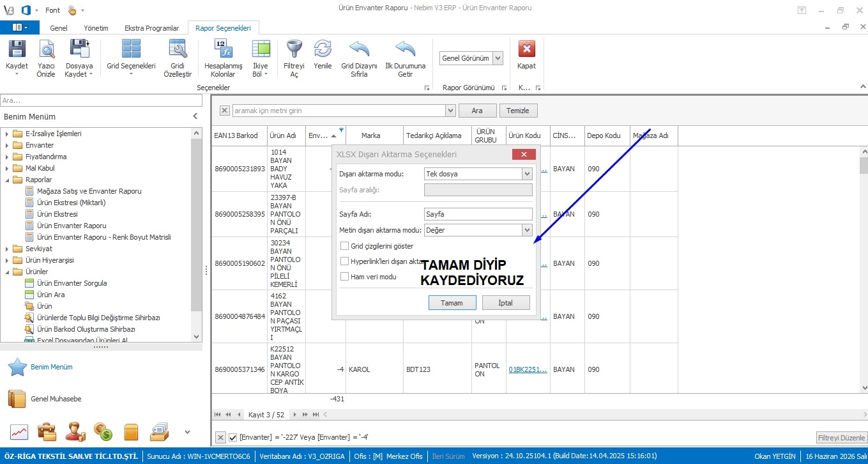This screenshot has height=464, width=868.
Task: Expand the Envanter tree folder
Action: coord(6,145)
